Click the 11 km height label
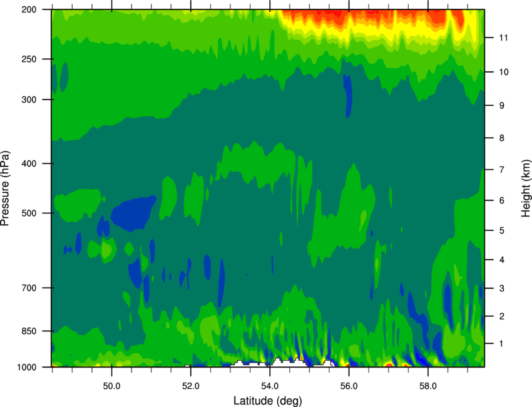532x407 pixels. click(x=503, y=38)
